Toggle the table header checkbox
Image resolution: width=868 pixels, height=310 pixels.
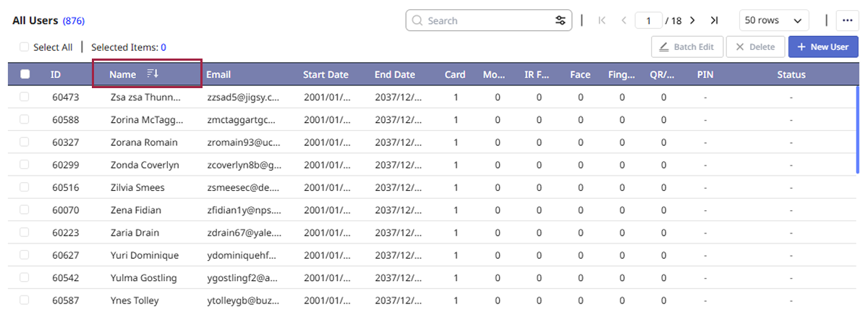(x=25, y=74)
